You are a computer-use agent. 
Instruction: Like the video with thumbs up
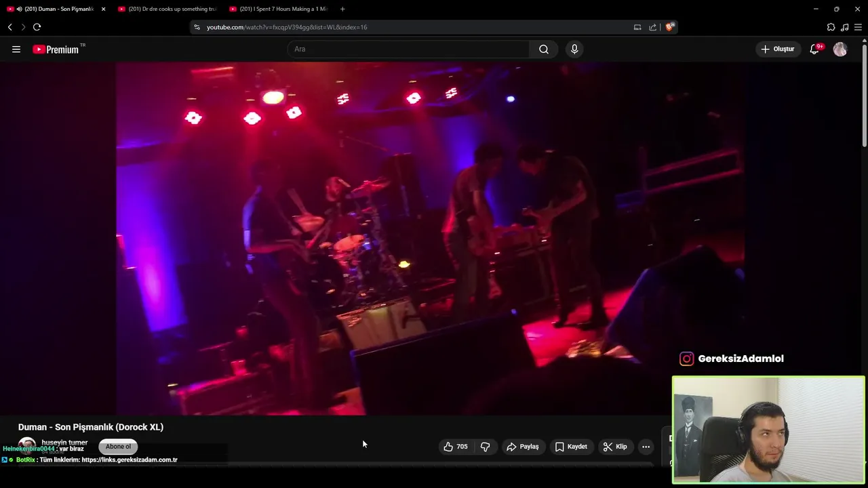456,447
